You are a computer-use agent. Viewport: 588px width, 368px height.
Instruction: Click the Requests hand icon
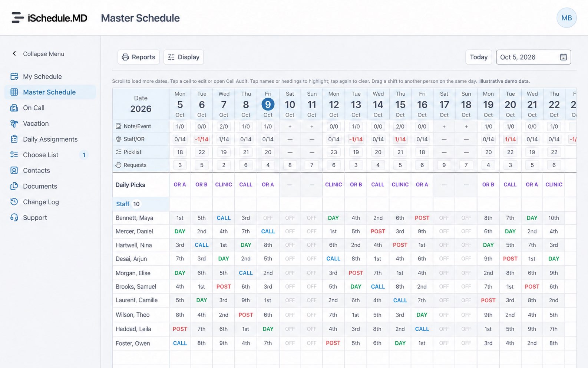(119, 165)
